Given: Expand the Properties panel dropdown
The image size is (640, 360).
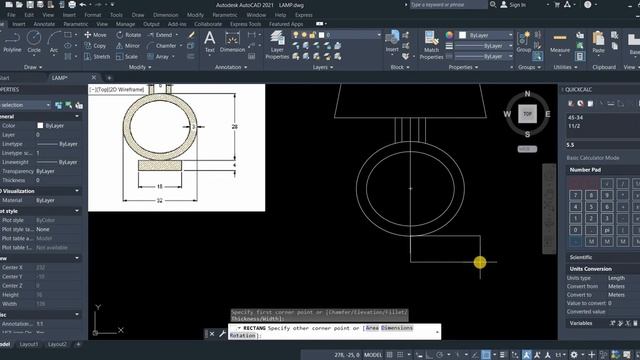Looking at the screenshot, I should [x=463, y=67].
